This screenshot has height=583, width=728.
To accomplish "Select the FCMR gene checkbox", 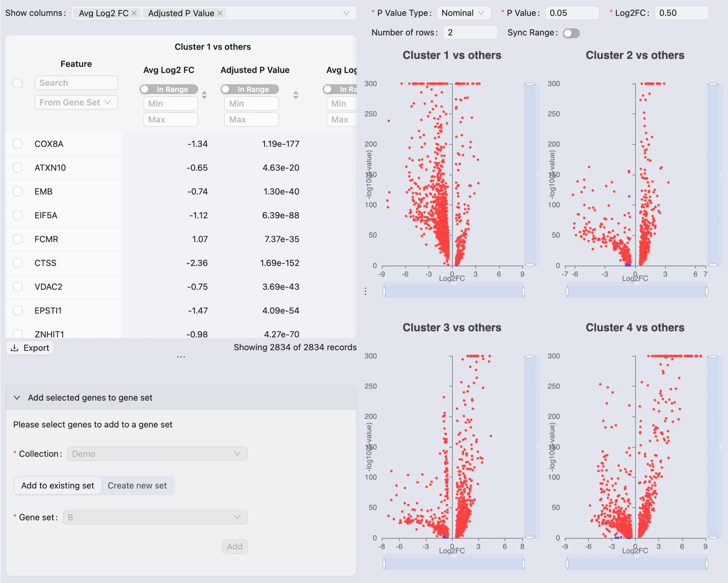I will coord(18,239).
